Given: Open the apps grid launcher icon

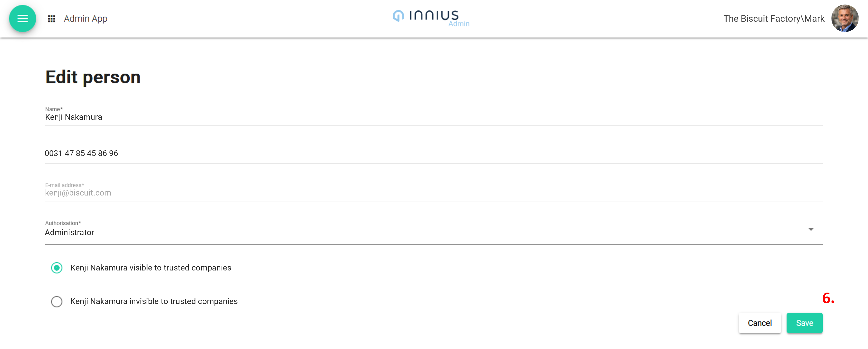Looking at the screenshot, I should 51,19.
